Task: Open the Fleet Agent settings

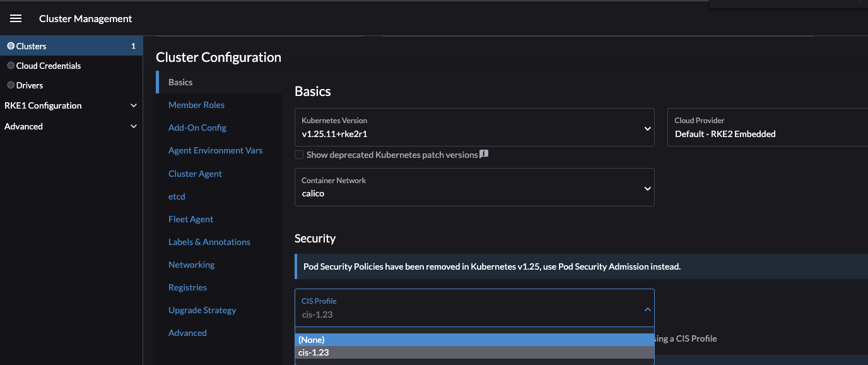Action: (191, 218)
